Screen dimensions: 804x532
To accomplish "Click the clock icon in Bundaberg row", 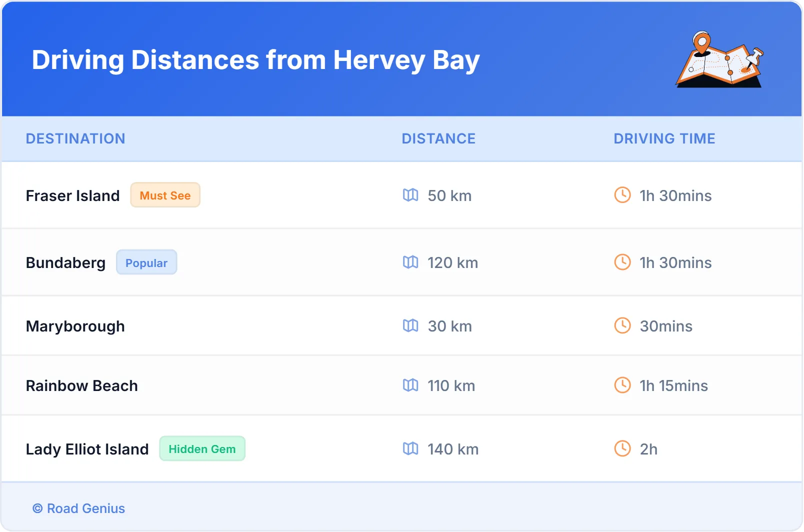I will coord(622,262).
